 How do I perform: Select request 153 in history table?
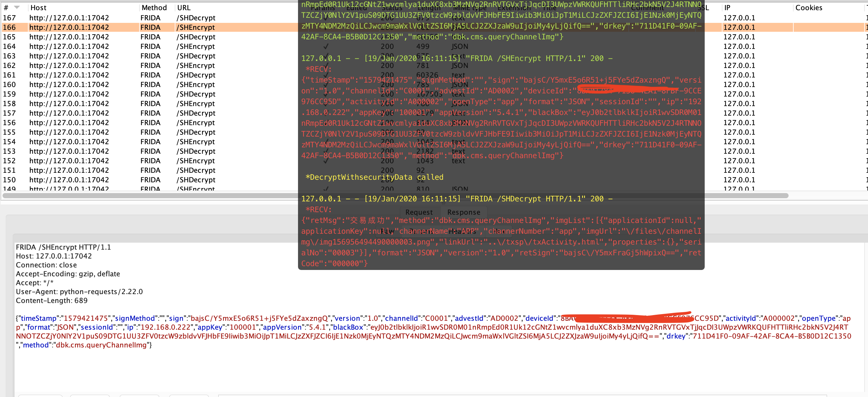point(10,151)
